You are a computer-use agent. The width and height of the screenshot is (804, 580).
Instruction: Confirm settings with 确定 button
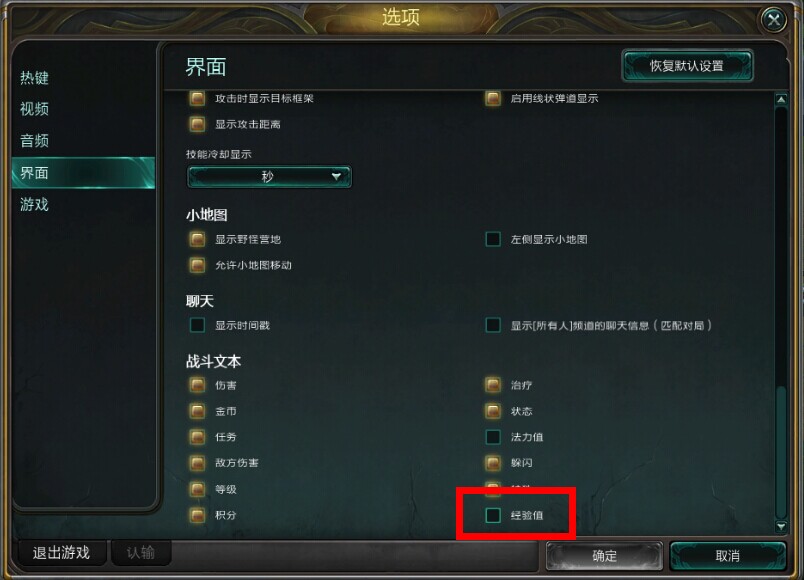point(604,556)
